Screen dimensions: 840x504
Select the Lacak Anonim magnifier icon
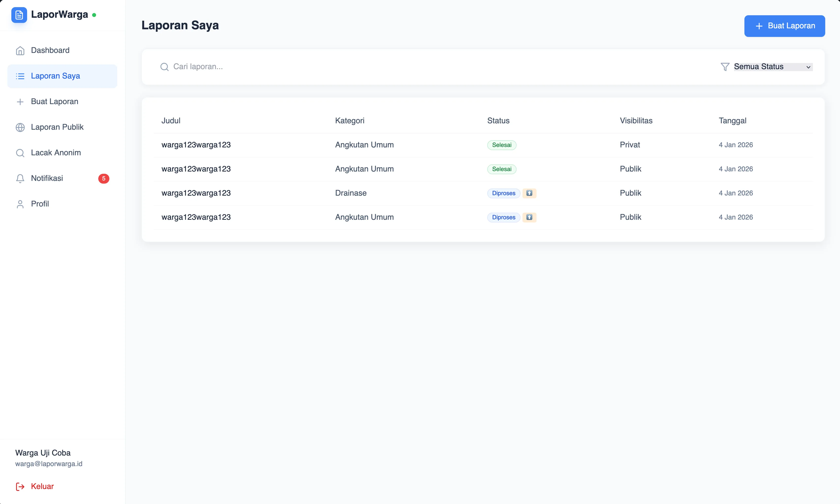tap(20, 153)
